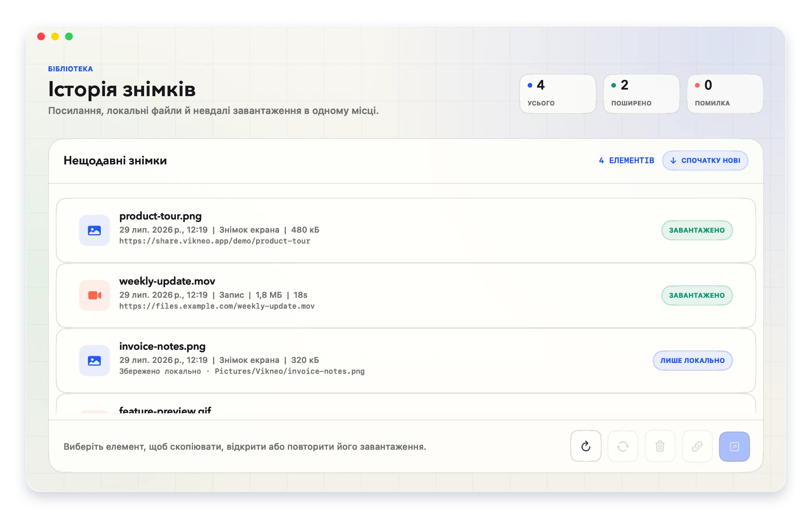Click the files.example.com/weekly-update.mov URL
The image size is (812, 518).
(217, 306)
